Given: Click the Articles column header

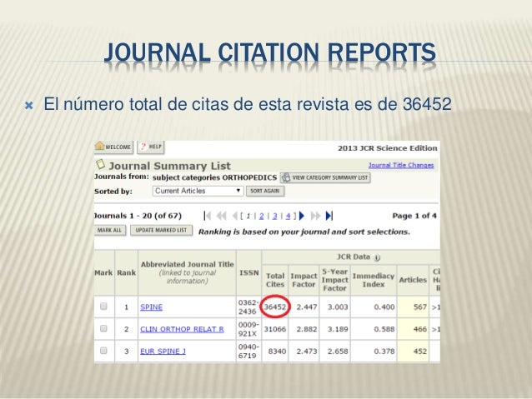Looking at the screenshot, I should [x=413, y=280].
